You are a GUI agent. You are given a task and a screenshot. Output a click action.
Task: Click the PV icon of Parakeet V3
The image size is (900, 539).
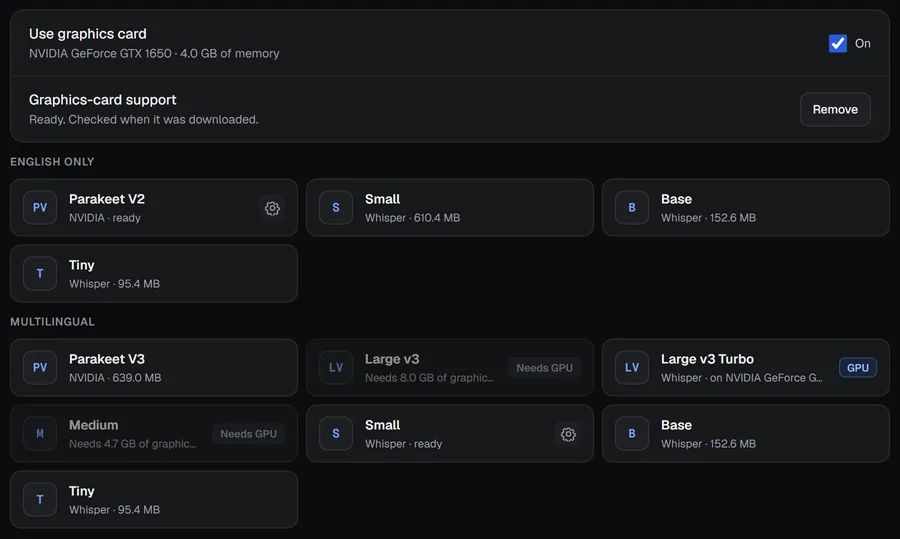[x=40, y=367]
